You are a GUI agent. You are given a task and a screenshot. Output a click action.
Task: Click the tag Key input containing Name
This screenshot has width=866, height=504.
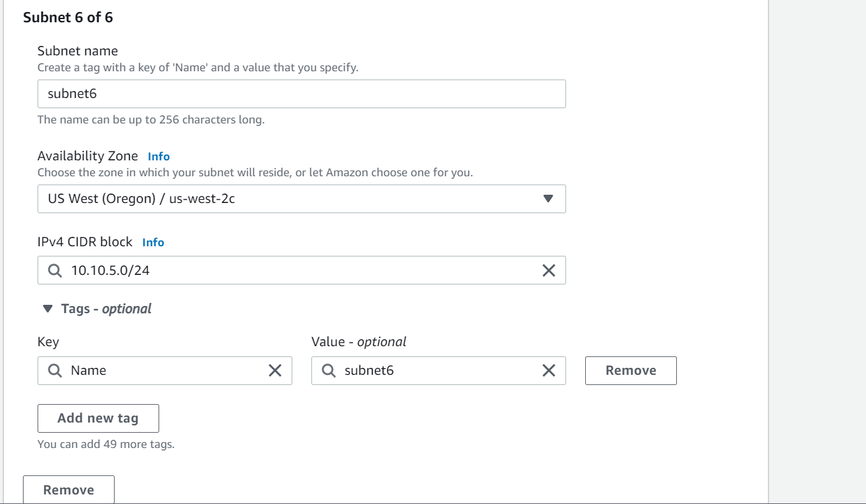(x=165, y=370)
